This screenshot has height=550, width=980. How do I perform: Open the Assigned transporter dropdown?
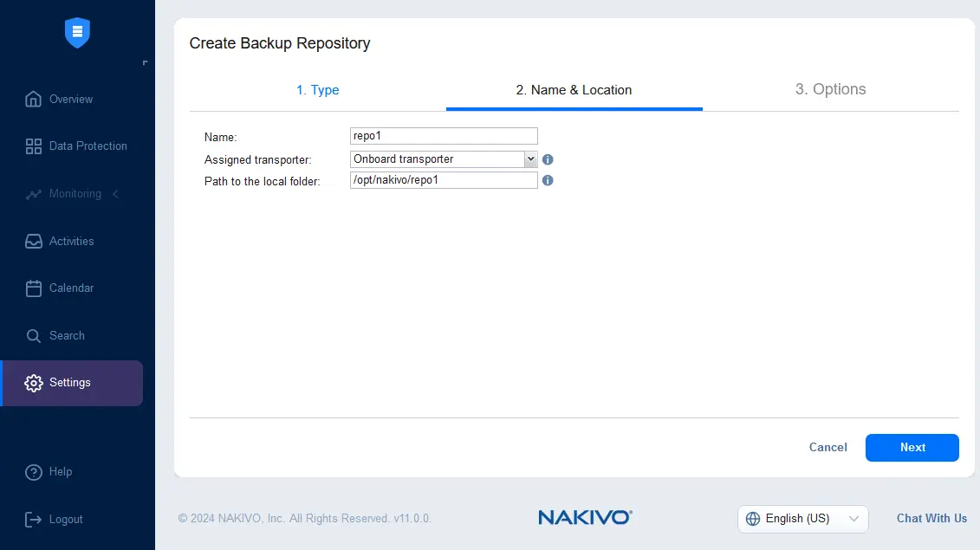(x=444, y=159)
